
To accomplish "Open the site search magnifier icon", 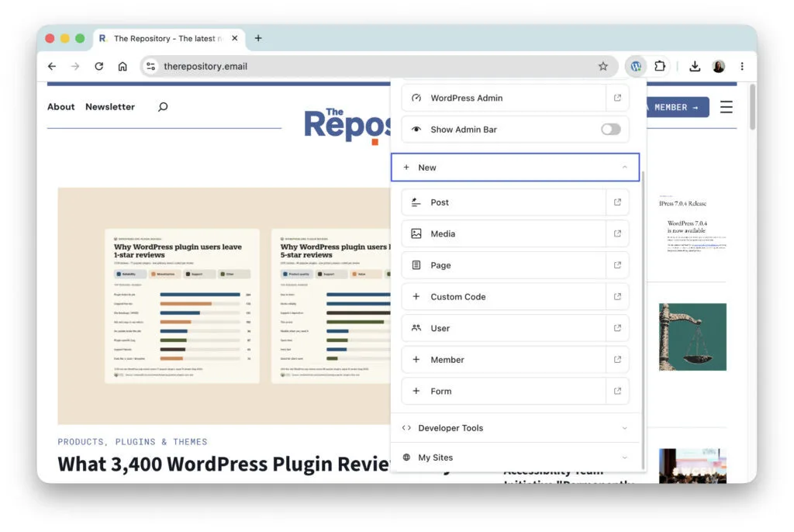I will [163, 107].
